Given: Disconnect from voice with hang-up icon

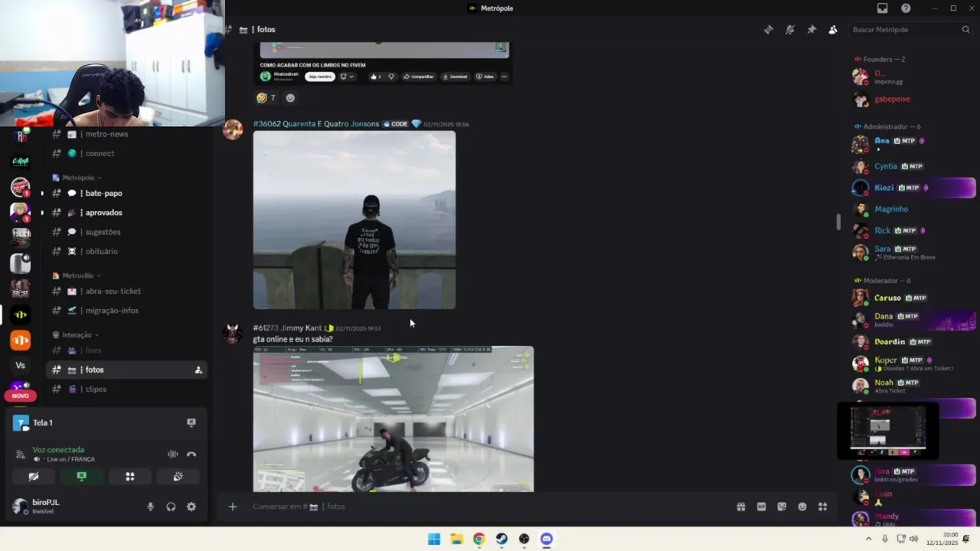Looking at the screenshot, I should (191, 455).
